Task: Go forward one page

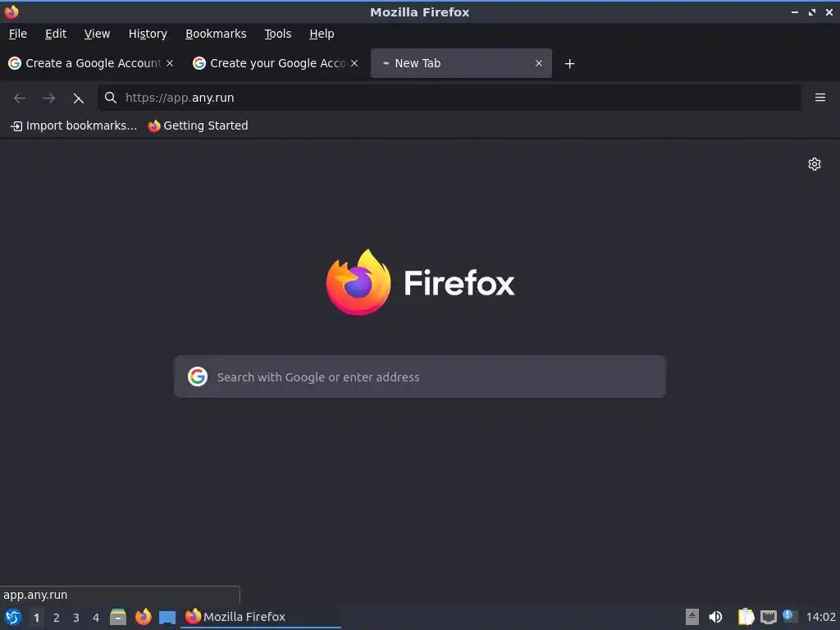Action: click(49, 98)
